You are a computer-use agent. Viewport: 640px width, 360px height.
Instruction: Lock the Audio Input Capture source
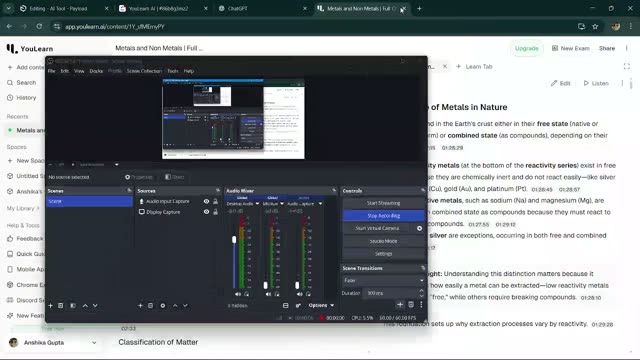click(216, 201)
